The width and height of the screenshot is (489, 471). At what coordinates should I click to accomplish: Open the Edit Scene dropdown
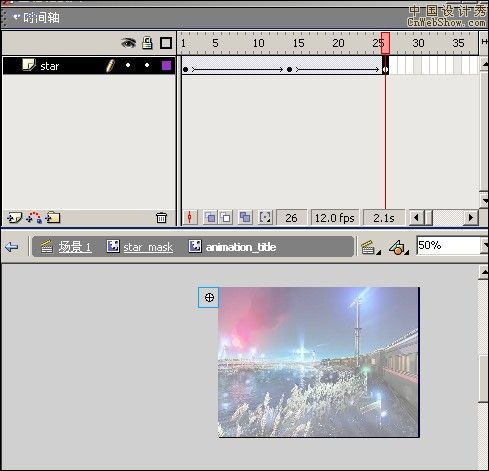pos(370,247)
